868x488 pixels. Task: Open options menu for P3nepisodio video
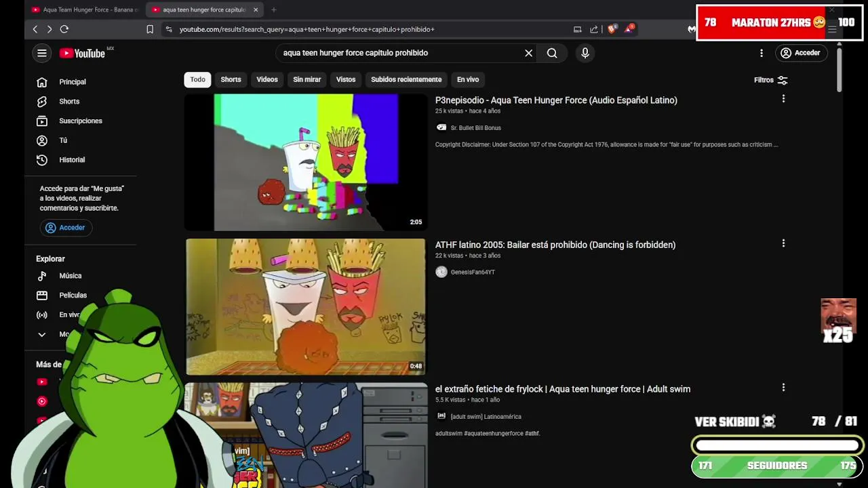[x=783, y=99]
